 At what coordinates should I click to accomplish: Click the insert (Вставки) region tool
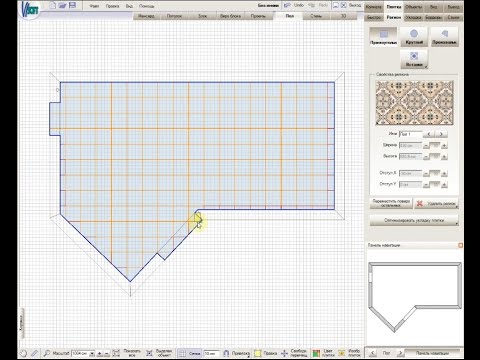(414, 59)
